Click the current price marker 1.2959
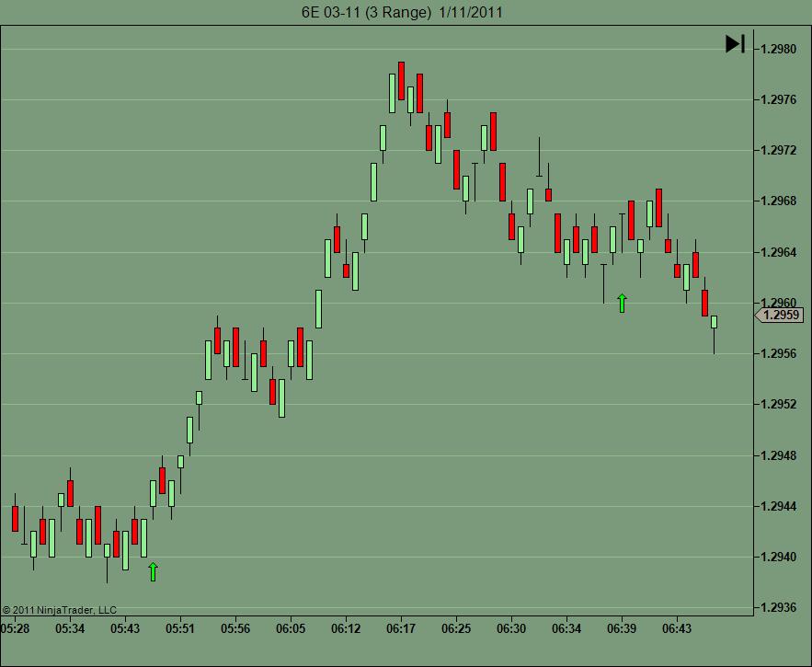The height and width of the screenshot is (667, 812). point(780,316)
